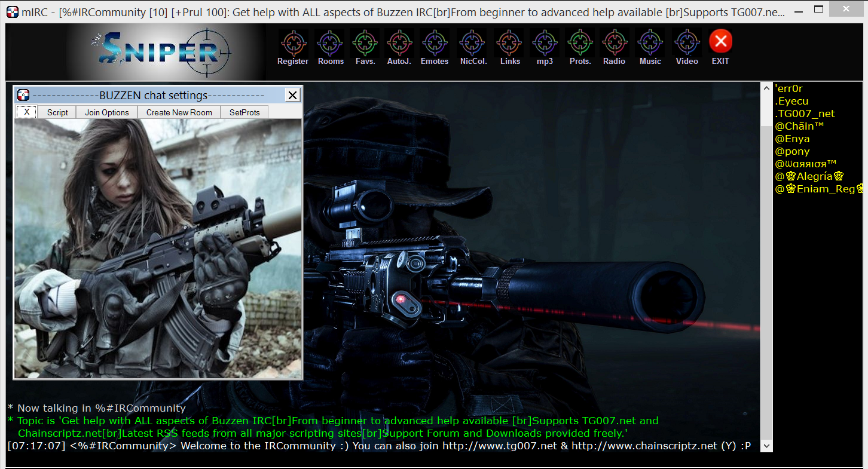Click the Register crosshair icon
The width and height of the screenshot is (868, 469).
(x=293, y=44)
